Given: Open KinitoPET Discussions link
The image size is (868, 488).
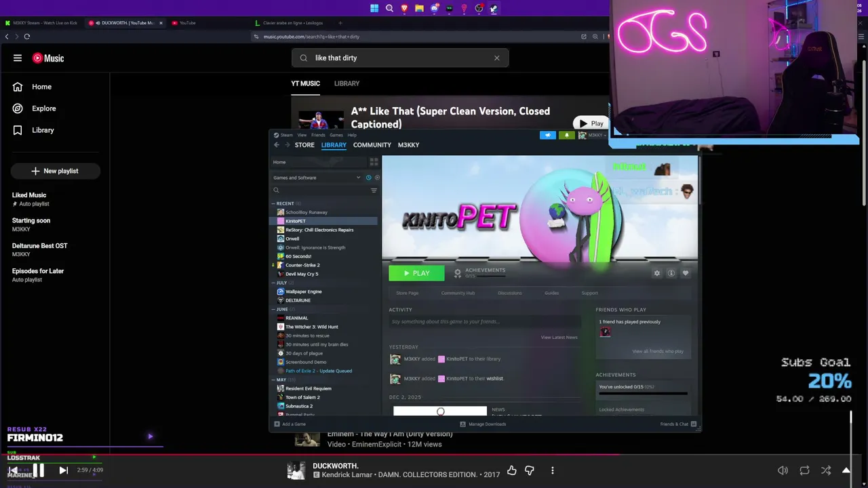Looking at the screenshot, I should pyautogui.click(x=510, y=293).
